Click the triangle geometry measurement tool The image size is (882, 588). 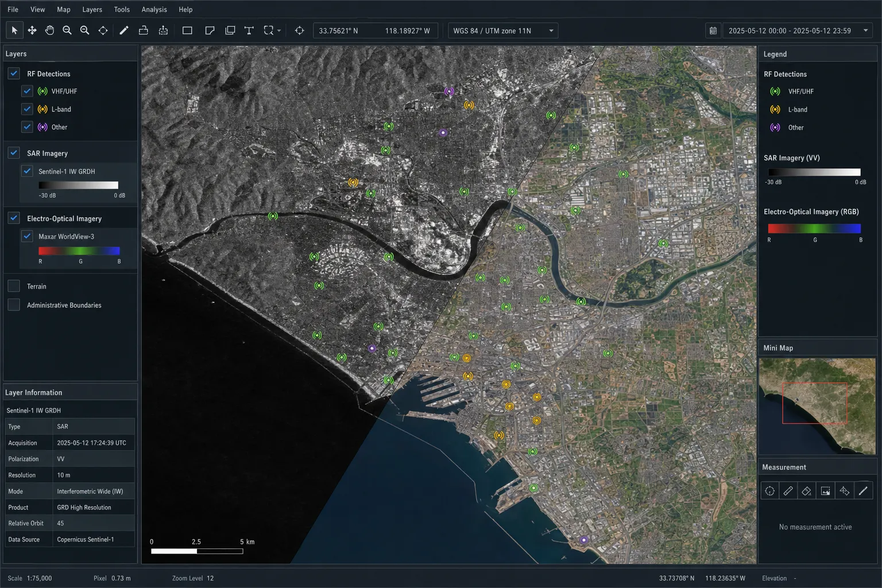pyautogui.click(x=844, y=491)
